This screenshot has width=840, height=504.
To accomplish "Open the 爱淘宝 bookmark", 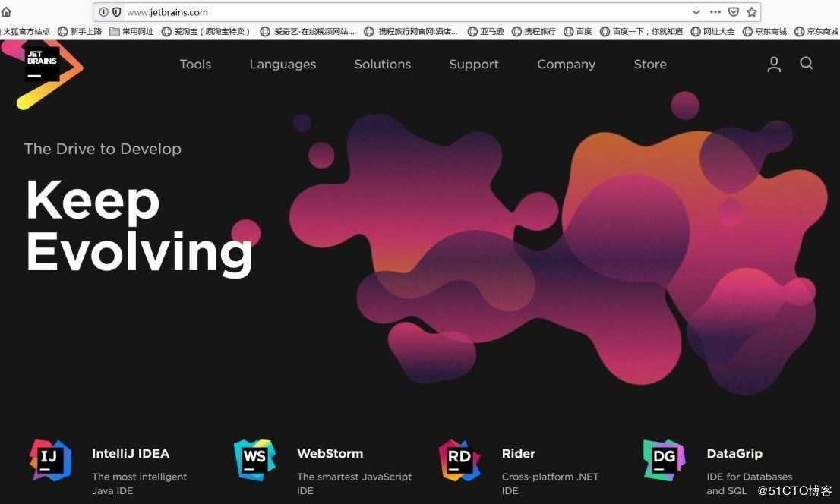I will pyautogui.click(x=206, y=32).
